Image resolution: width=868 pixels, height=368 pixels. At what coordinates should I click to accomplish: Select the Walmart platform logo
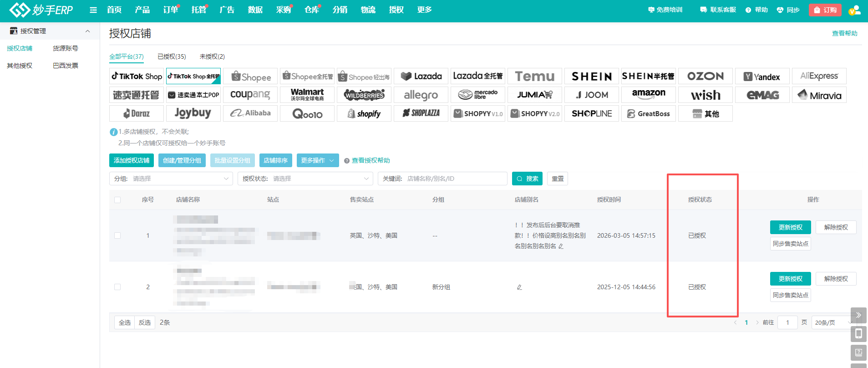[x=307, y=95]
